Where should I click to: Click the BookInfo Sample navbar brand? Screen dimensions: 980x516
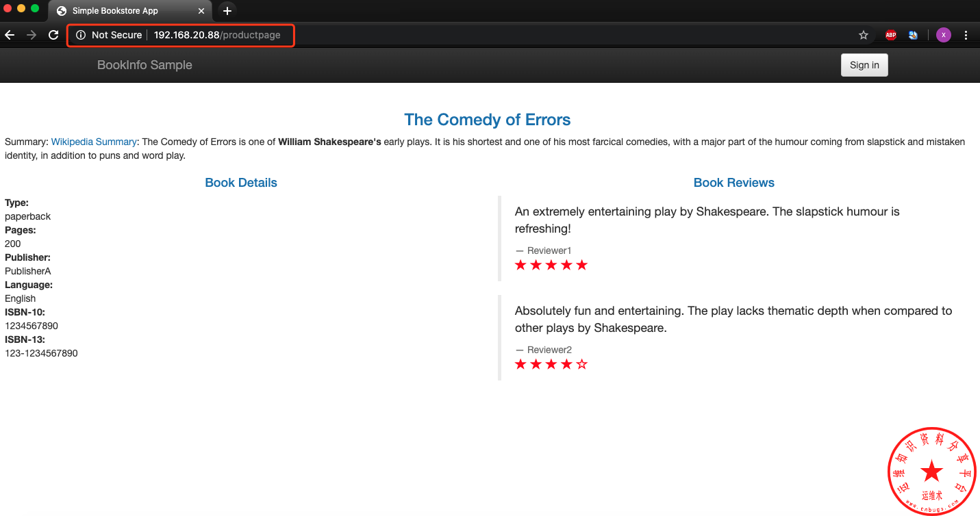click(145, 65)
